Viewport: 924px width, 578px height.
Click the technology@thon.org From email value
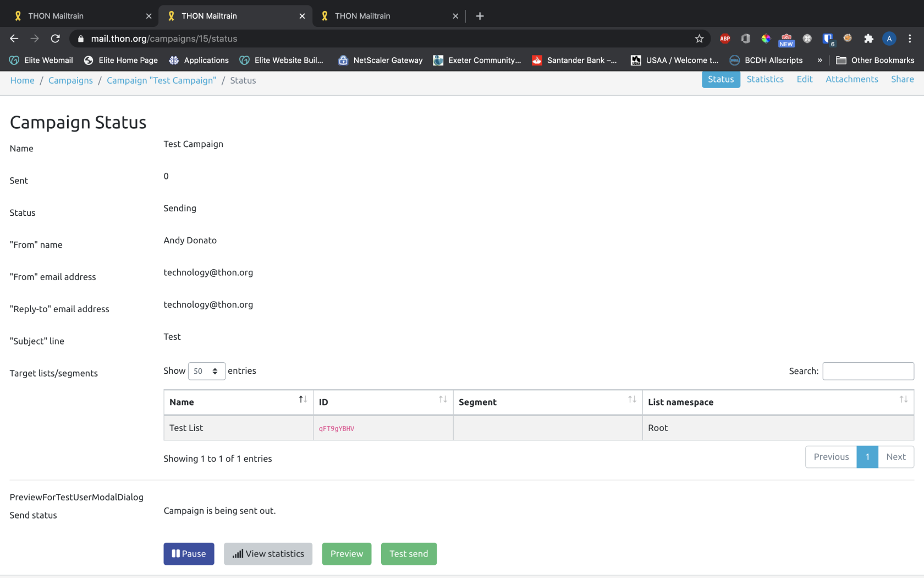[x=208, y=272]
